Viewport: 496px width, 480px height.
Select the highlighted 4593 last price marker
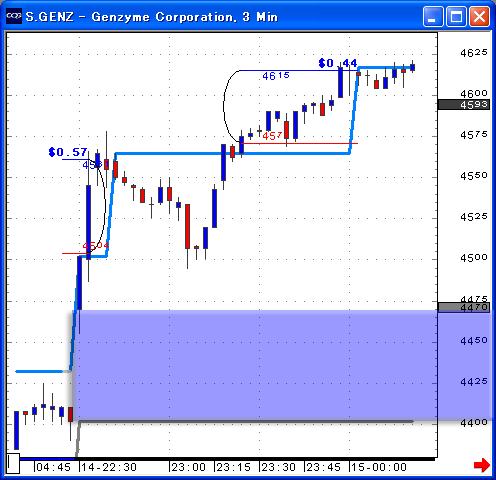pos(464,105)
